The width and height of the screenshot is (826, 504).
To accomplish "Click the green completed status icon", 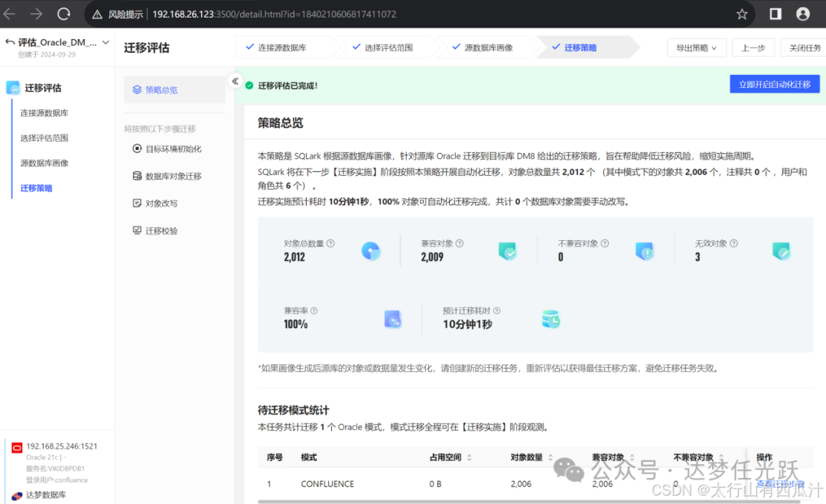I will point(249,86).
